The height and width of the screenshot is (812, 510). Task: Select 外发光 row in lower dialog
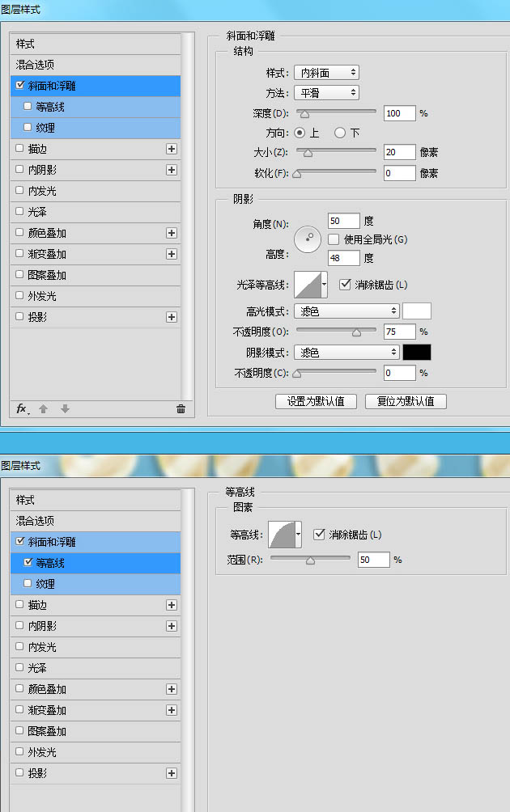(x=96, y=752)
